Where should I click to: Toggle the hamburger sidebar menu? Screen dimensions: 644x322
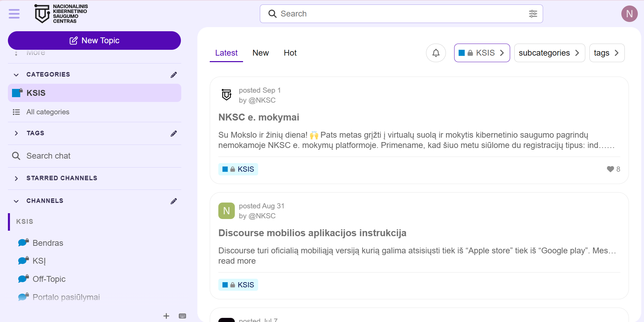(x=14, y=14)
